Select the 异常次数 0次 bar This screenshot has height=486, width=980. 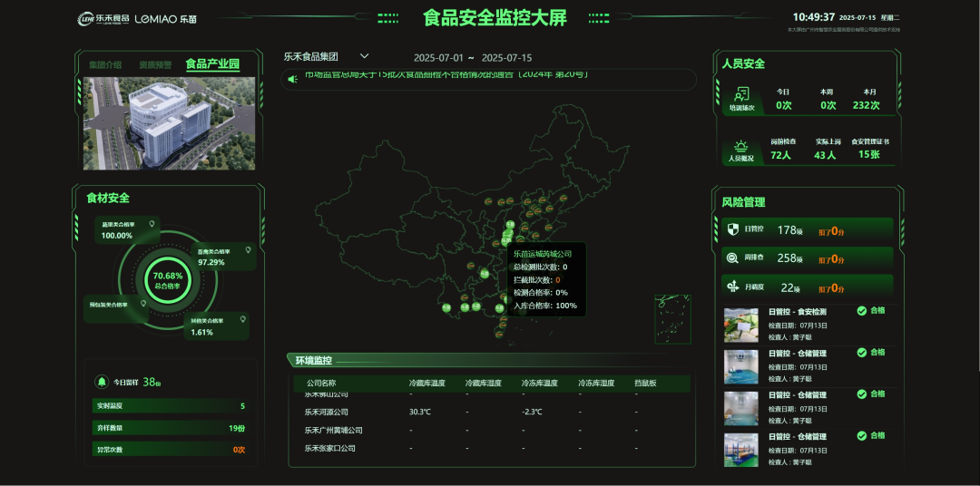click(170, 449)
